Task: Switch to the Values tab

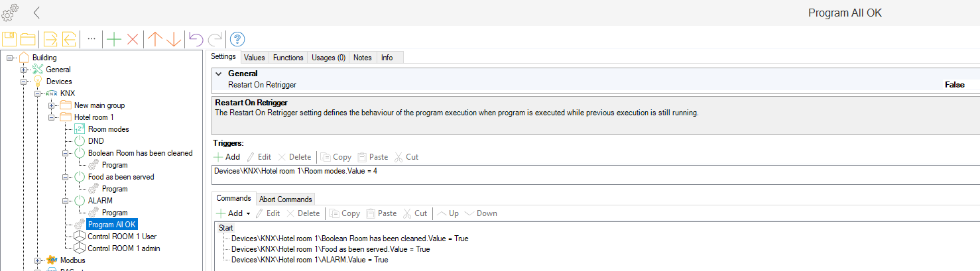Action: pyautogui.click(x=255, y=58)
